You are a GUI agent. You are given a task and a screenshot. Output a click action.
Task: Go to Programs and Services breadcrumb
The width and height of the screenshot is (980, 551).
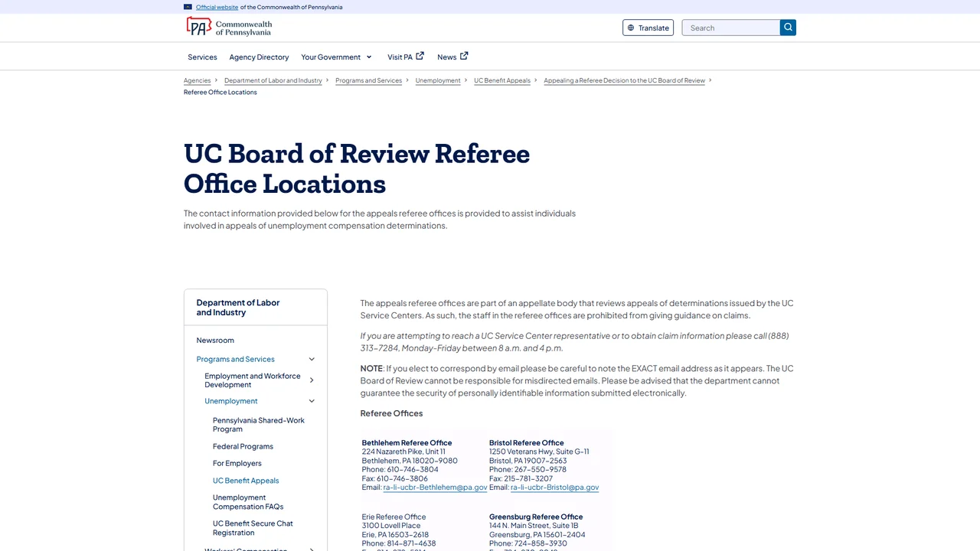[x=368, y=80]
